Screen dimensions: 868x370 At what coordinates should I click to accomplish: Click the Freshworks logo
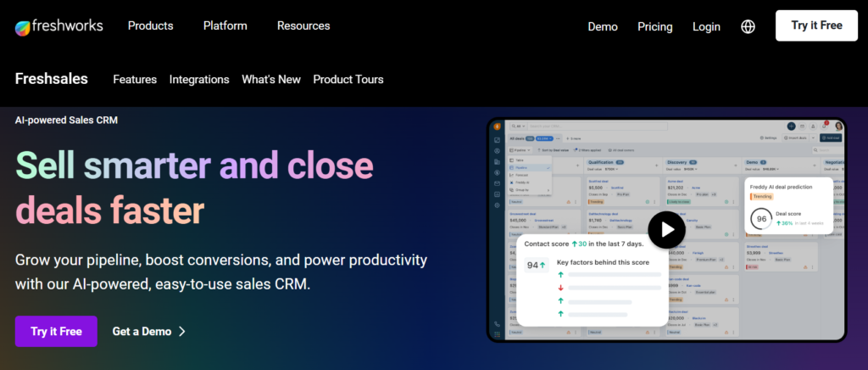(x=58, y=26)
